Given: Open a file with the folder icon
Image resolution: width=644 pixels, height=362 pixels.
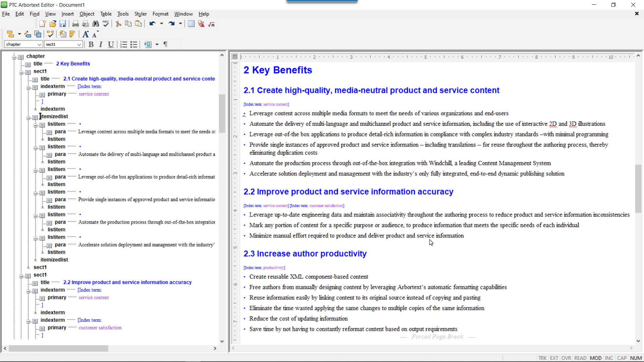Looking at the screenshot, I should (x=53, y=24).
